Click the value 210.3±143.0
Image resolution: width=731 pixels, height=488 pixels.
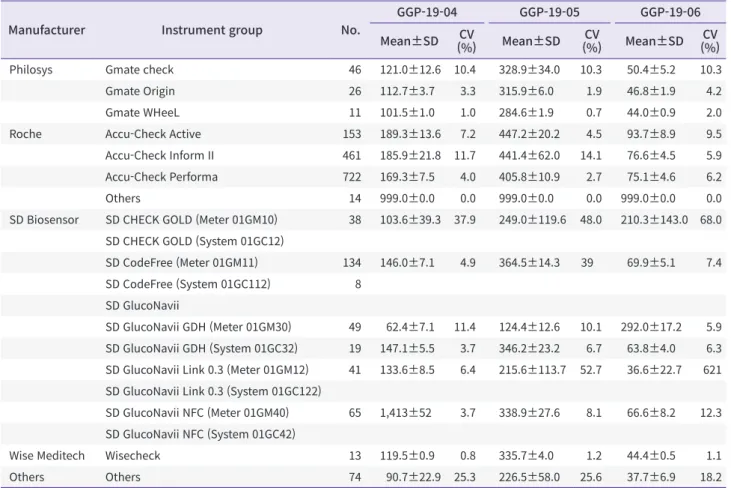654,220
